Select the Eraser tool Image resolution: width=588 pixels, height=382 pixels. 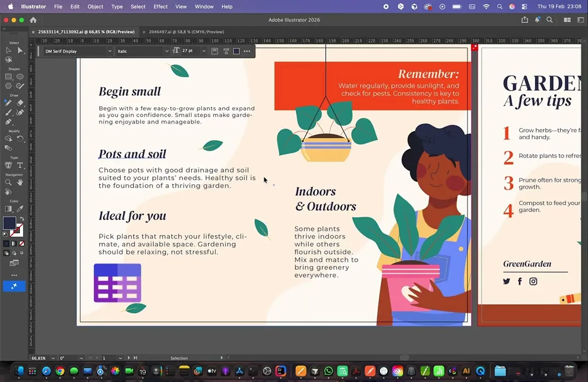(20, 103)
